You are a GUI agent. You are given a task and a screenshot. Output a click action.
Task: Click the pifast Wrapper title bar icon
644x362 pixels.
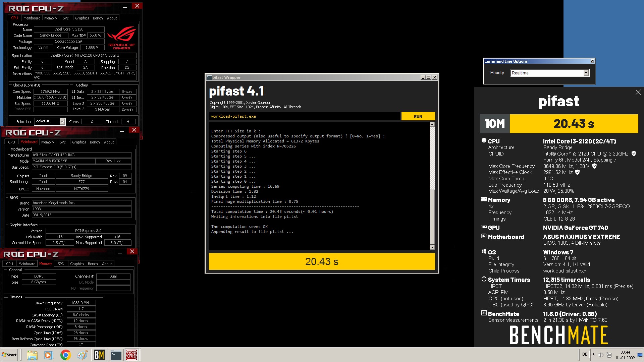point(209,77)
